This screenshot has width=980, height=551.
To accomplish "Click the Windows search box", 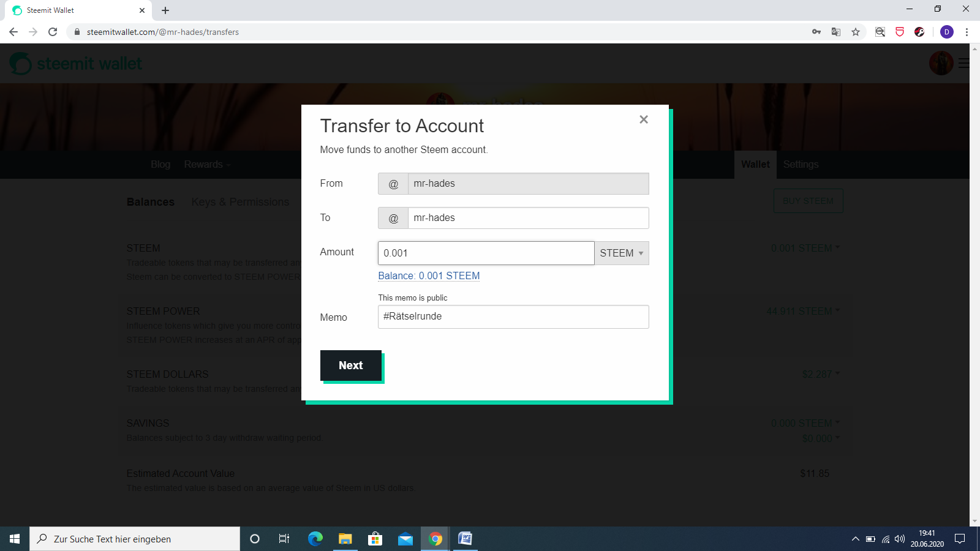I will click(135, 539).
